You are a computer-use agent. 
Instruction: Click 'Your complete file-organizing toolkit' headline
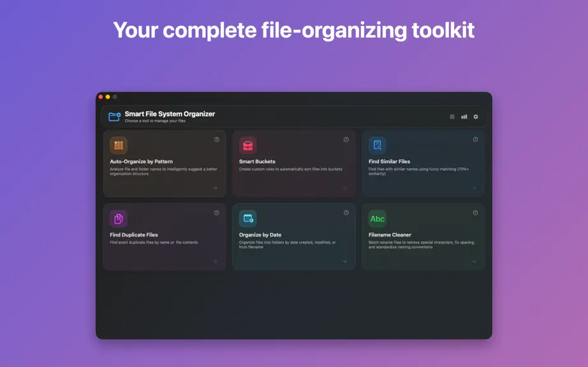pos(294,31)
